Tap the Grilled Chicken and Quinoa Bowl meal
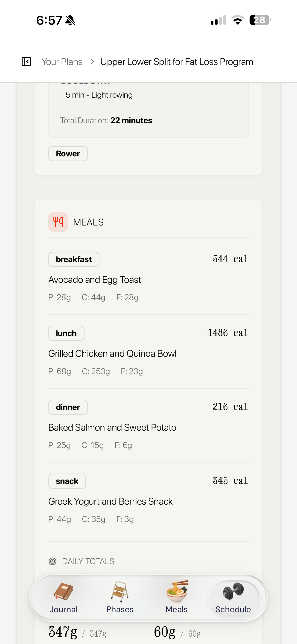 pyautogui.click(x=112, y=353)
